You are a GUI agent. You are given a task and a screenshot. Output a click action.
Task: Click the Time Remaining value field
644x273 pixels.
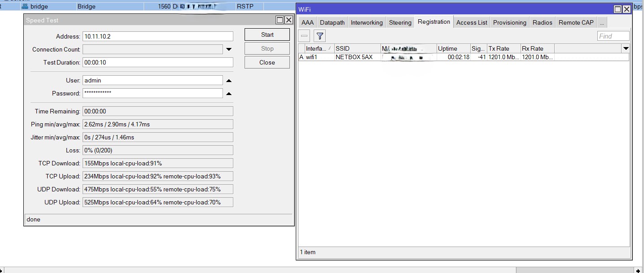(x=158, y=111)
